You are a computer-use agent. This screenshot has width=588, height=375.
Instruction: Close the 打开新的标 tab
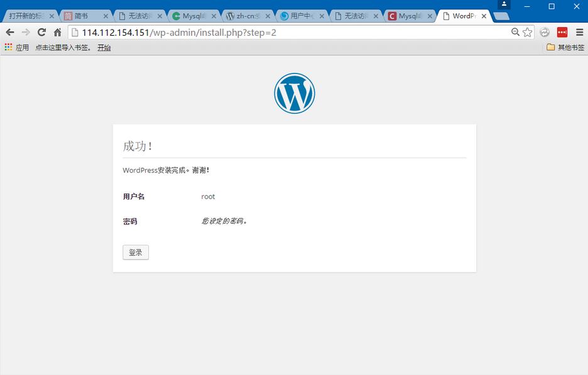click(x=52, y=16)
